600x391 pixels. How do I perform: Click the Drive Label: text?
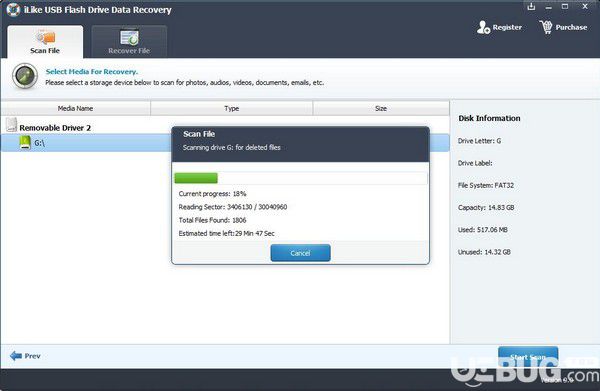(x=475, y=163)
